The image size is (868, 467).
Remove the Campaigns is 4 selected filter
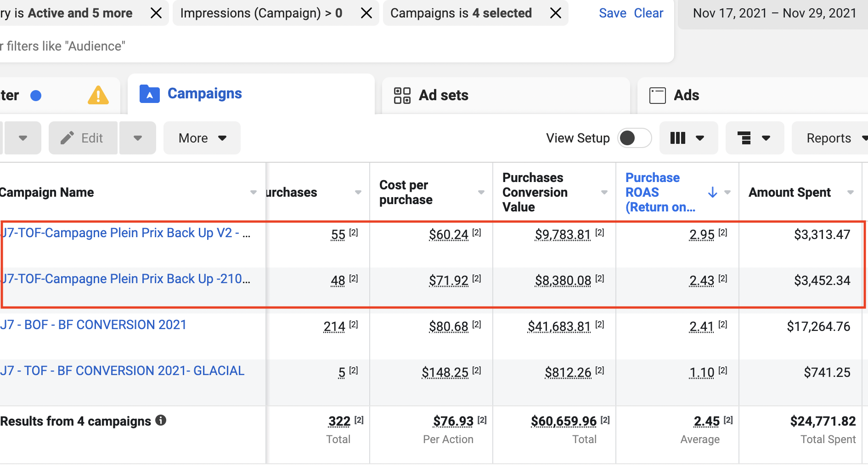555,13
